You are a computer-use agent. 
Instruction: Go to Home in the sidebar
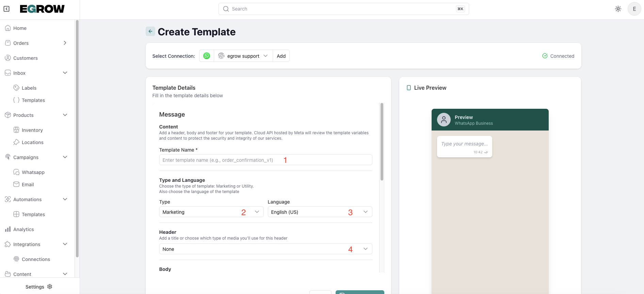[20, 28]
